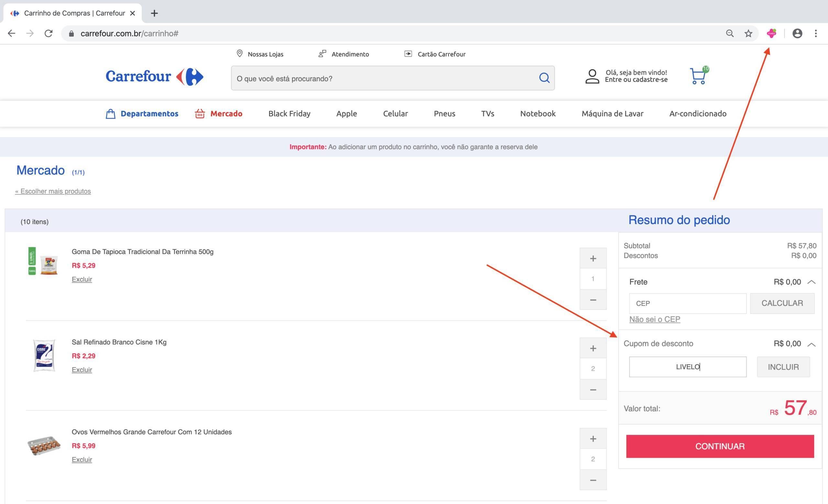Click the Não sei o CEP link
This screenshot has height=504, width=828.
tap(654, 319)
